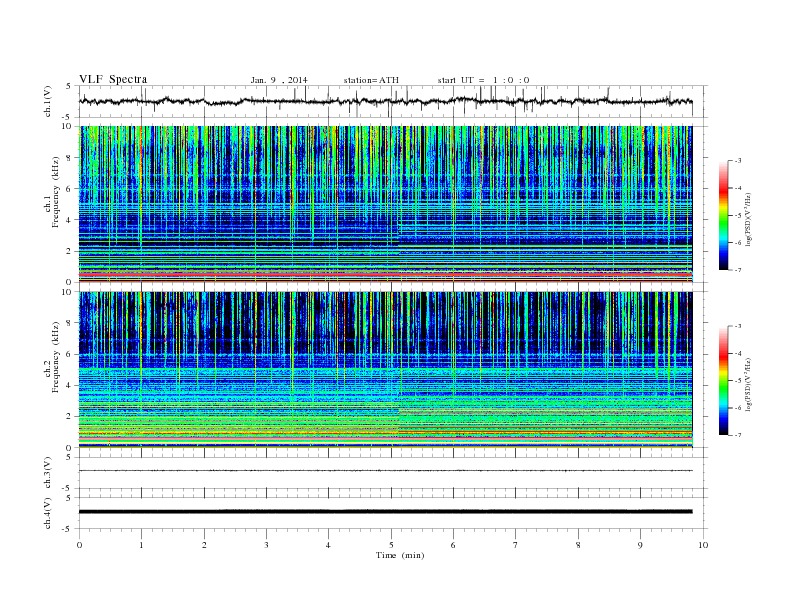Click time axis tick label "8"
Image resolution: width=792 pixels, height=612 pixels.
pyautogui.click(x=578, y=545)
